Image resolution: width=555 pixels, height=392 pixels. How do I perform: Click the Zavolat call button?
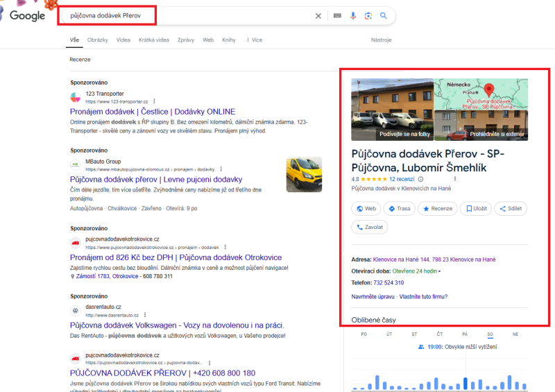tap(370, 227)
